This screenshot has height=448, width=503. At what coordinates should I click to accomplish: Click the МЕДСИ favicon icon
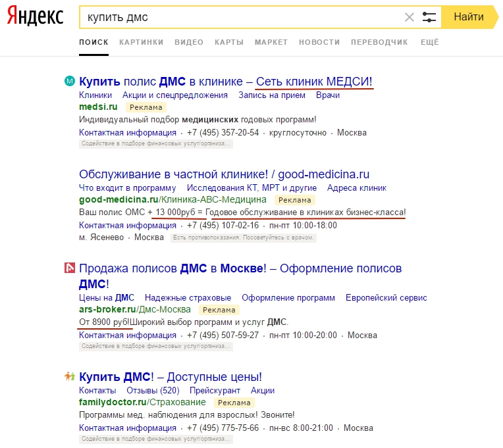click(70, 81)
